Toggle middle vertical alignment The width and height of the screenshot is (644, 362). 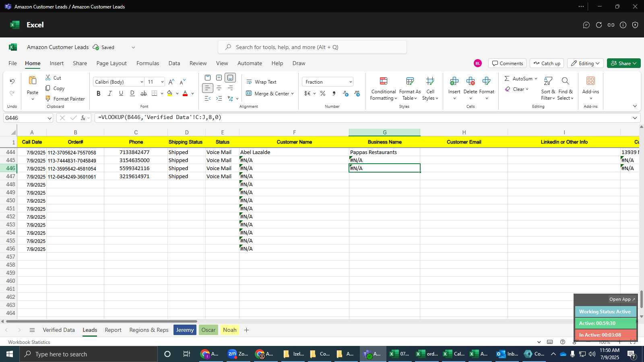coord(219,78)
